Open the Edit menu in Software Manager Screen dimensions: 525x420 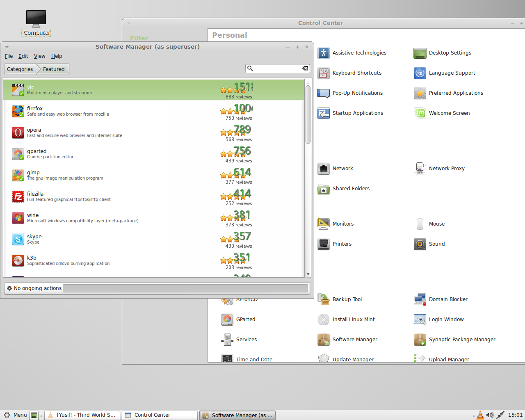(x=23, y=56)
